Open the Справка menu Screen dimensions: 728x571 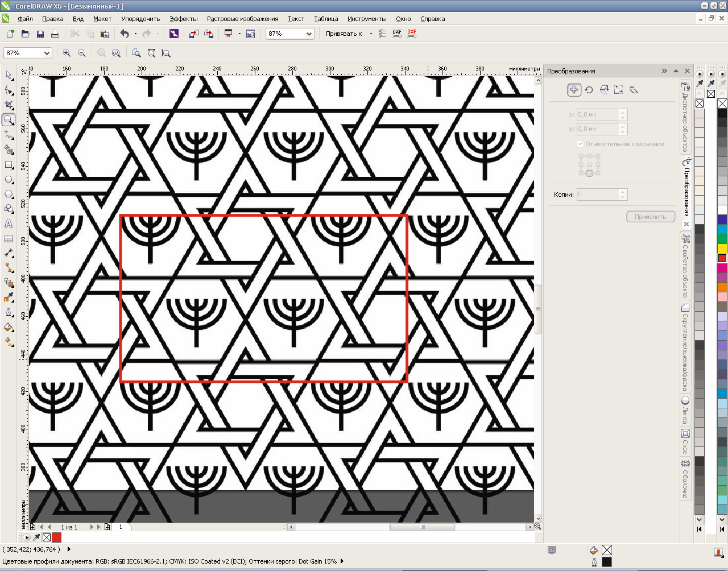(433, 19)
